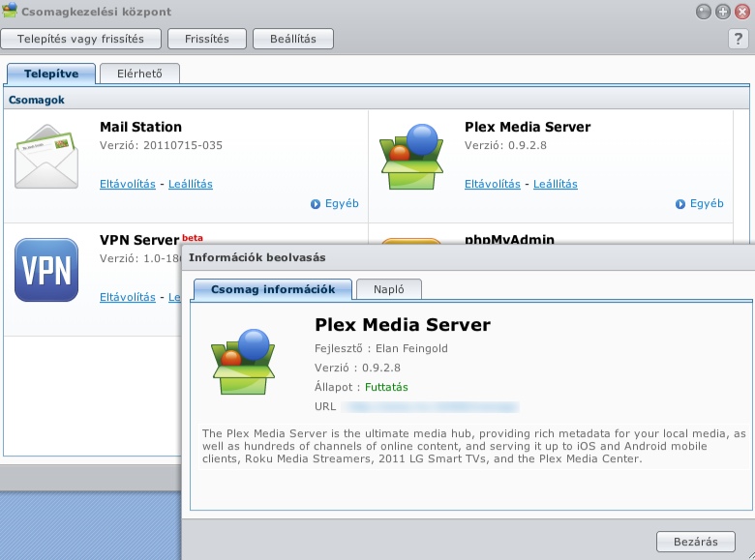Close the package center window
Image resolution: width=755 pixels, height=560 pixels.
click(x=742, y=12)
